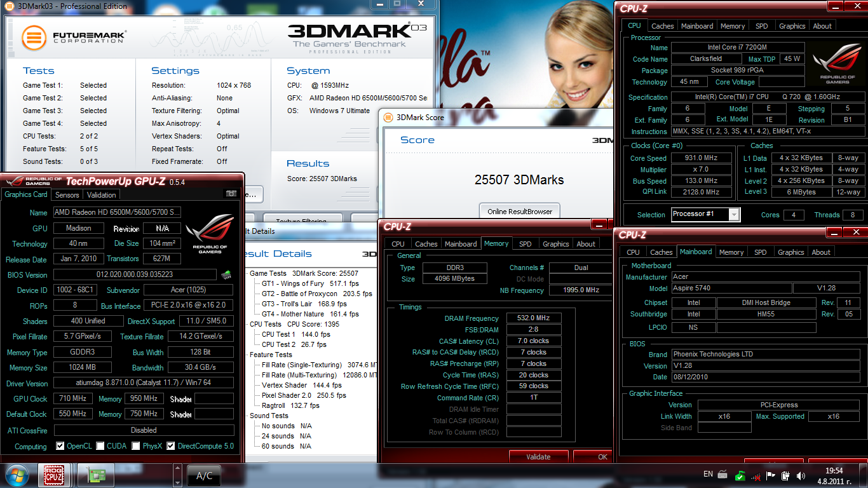Open SPD tab in motherboard CPU-Z window
Viewport: 868px width, 488px height.
click(x=761, y=252)
